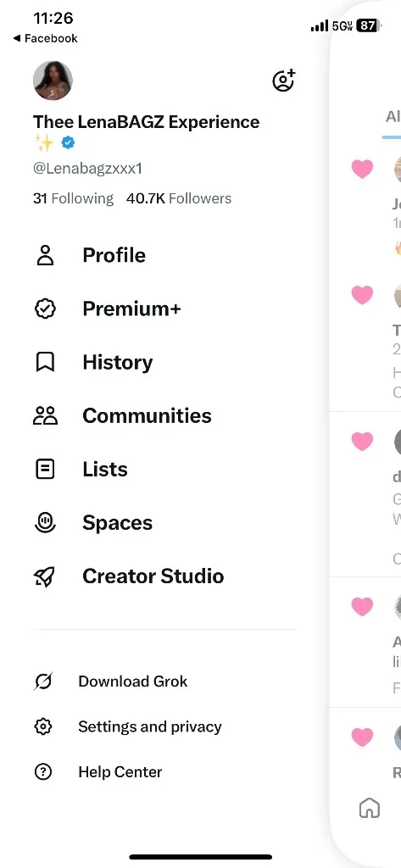
Task: Tap the Lists document icon
Action: [x=45, y=469]
